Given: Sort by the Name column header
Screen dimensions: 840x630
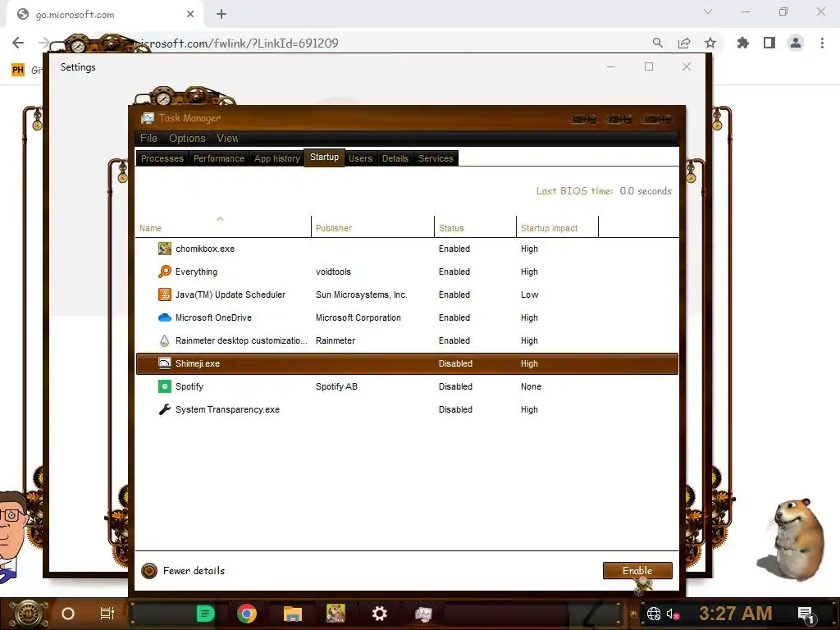Looking at the screenshot, I should [223, 227].
